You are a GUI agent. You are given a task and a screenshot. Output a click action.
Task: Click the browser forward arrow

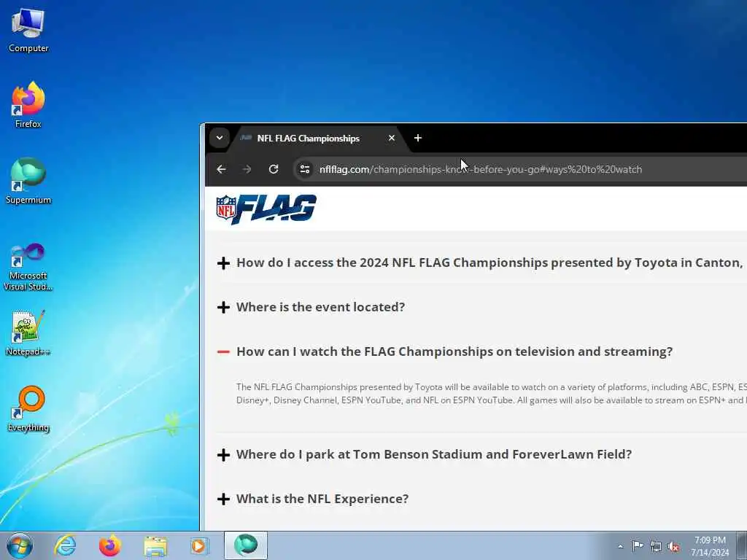[247, 169]
